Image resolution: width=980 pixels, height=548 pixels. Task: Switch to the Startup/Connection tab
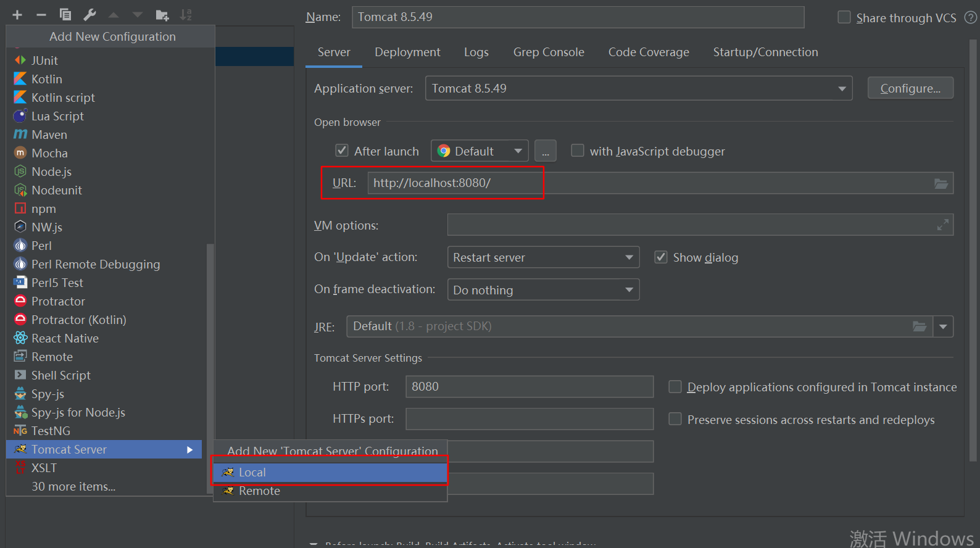click(x=766, y=52)
